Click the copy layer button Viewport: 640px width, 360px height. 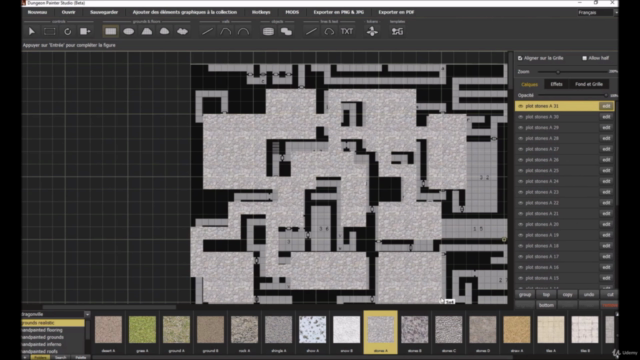pyautogui.click(x=567, y=295)
